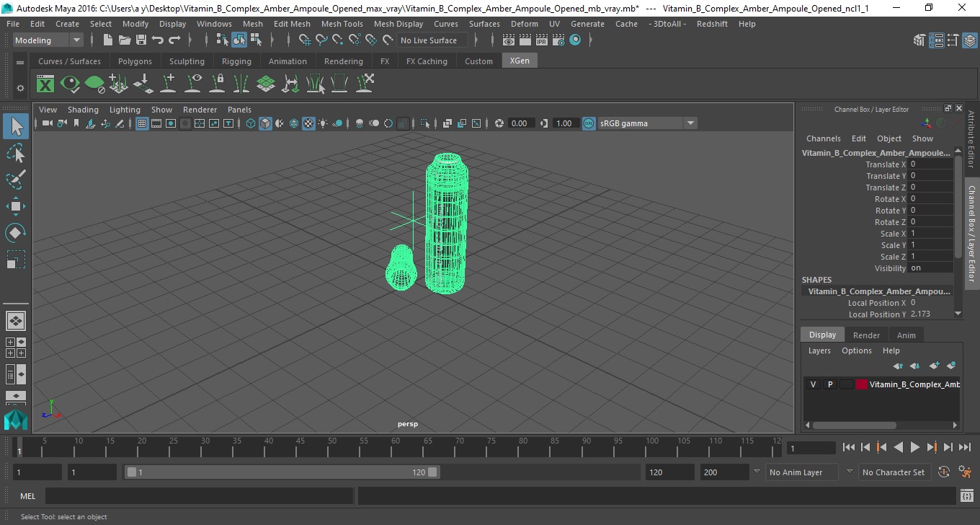This screenshot has height=525, width=980.
Task: Open the Mesh Tools menu
Action: point(342,24)
